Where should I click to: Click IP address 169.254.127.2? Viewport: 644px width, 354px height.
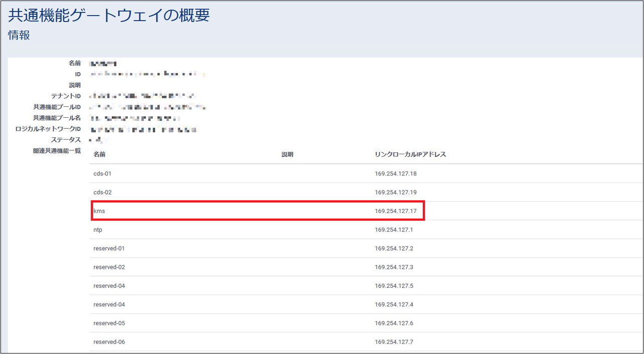[x=394, y=249]
